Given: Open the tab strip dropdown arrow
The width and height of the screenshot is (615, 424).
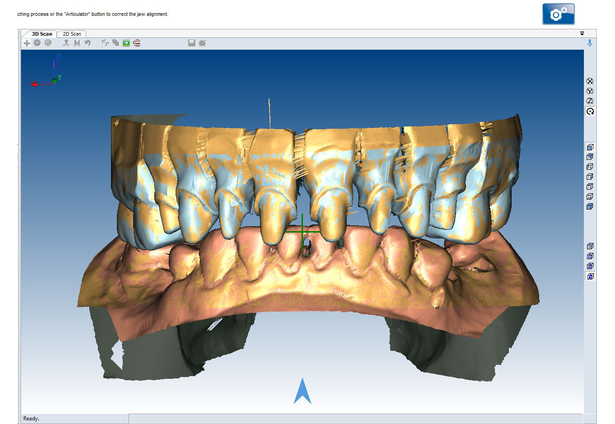Looking at the screenshot, I should click(x=582, y=33).
